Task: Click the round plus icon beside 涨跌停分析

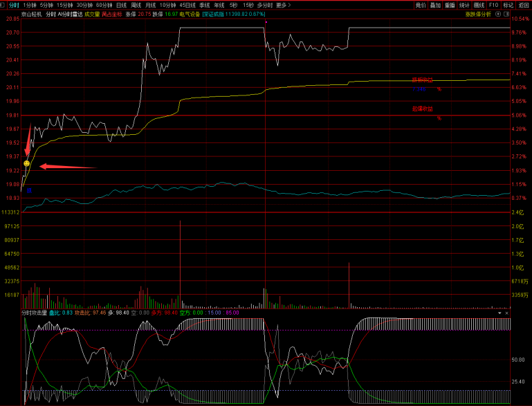Action: coord(498,14)
